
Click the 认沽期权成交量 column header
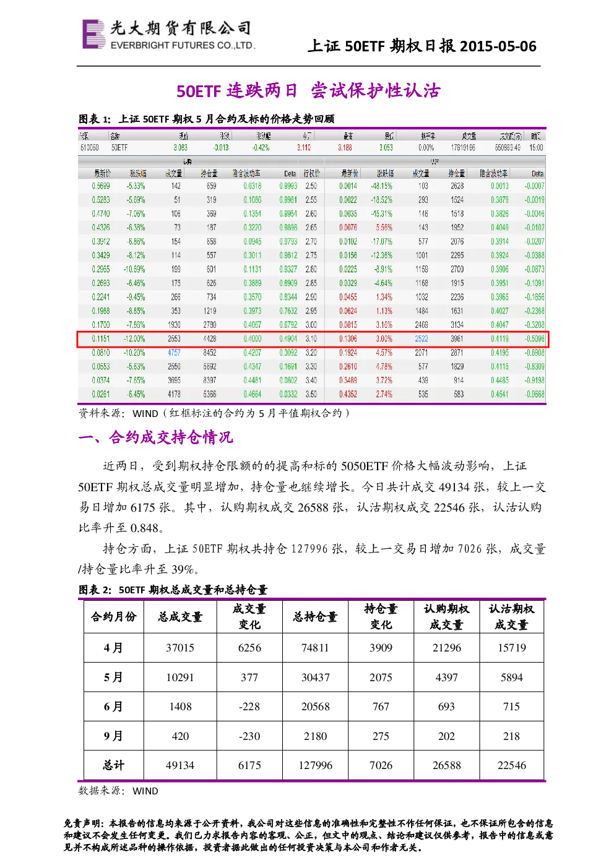[x=511, y=617]
